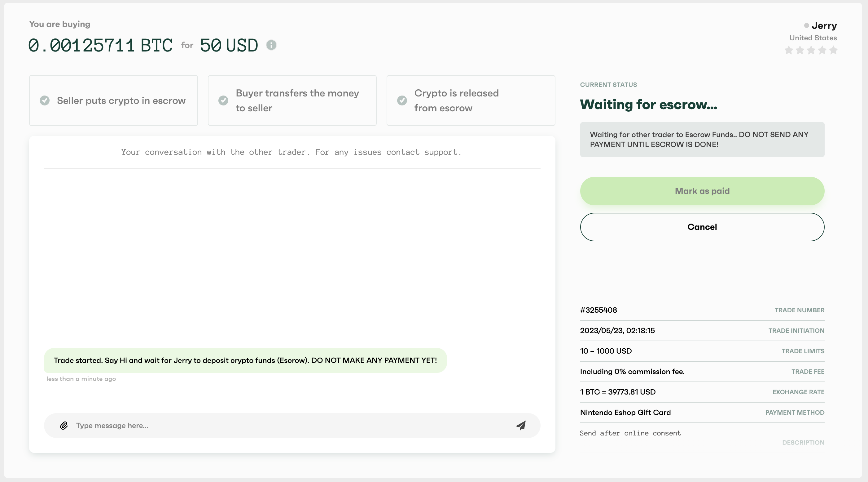The height and width of the screenshot is (482, 868).
Task: Select the Mark as paid button
Action: [702, 190]
